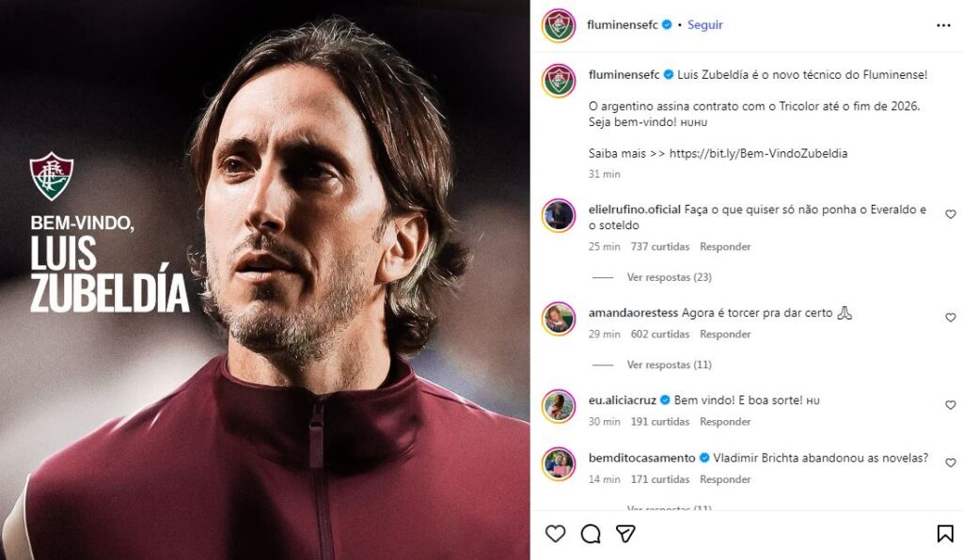Image resolution: width=963 pixels, height=560 pixels.
Task: Open the three-dot more options menu
Action: [x=943, y=25]
